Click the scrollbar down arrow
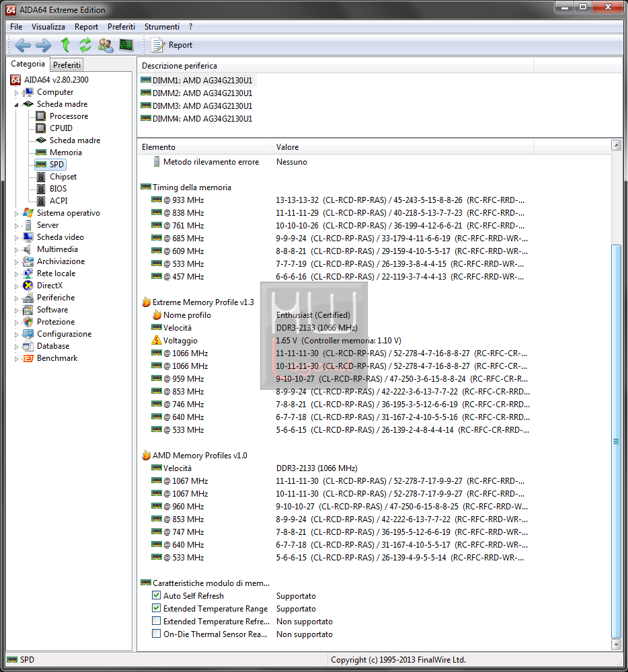628x672 pixels. point(616,644)
